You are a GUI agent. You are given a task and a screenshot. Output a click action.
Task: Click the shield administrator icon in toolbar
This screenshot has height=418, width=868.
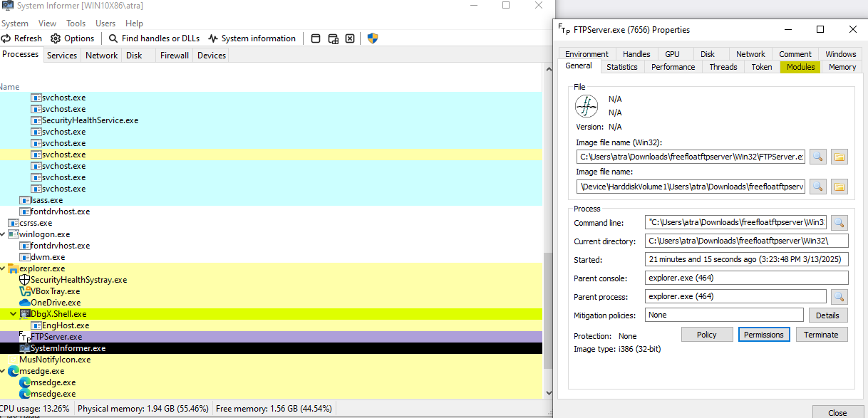click(x=372, y=38)
